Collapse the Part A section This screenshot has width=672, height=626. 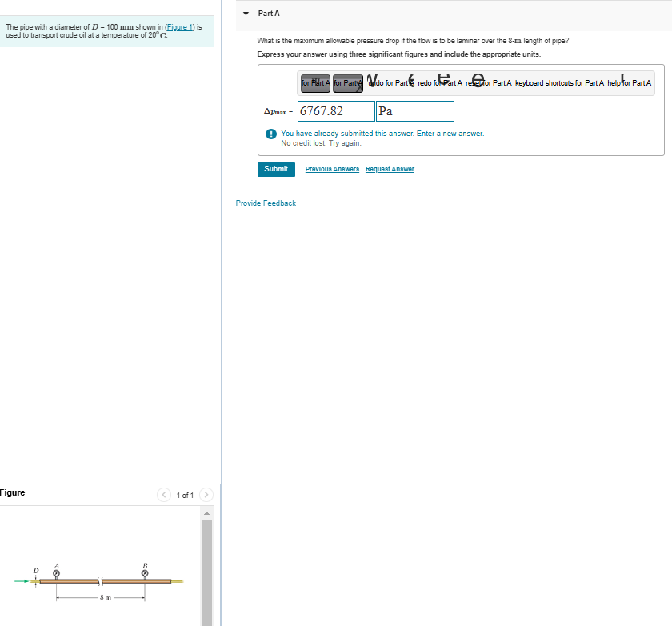coord(246,14)
